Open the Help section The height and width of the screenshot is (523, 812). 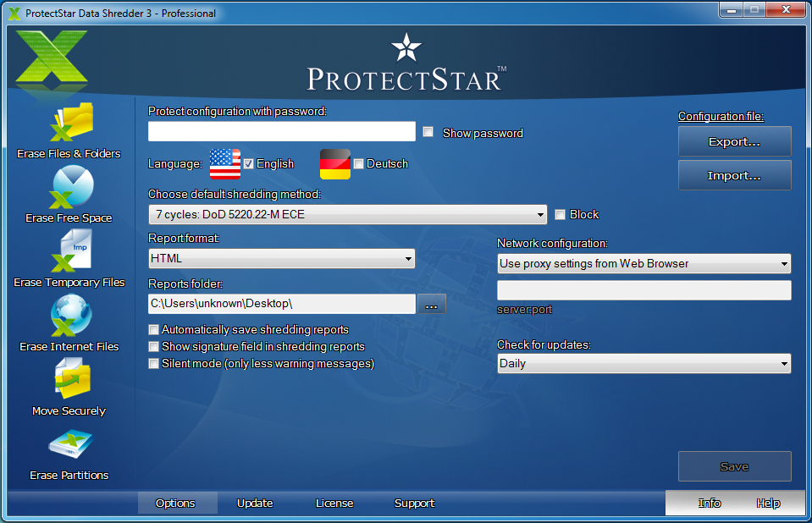tap(768, 503)
